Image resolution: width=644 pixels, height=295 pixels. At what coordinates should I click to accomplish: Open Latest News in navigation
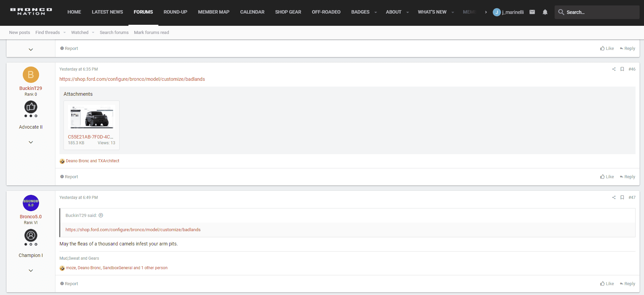pyautogui.click(x=107, y=12)
